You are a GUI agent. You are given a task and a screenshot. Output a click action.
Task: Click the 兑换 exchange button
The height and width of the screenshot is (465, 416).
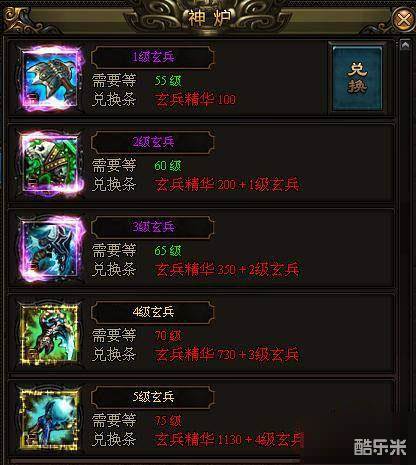coord(357,78)
